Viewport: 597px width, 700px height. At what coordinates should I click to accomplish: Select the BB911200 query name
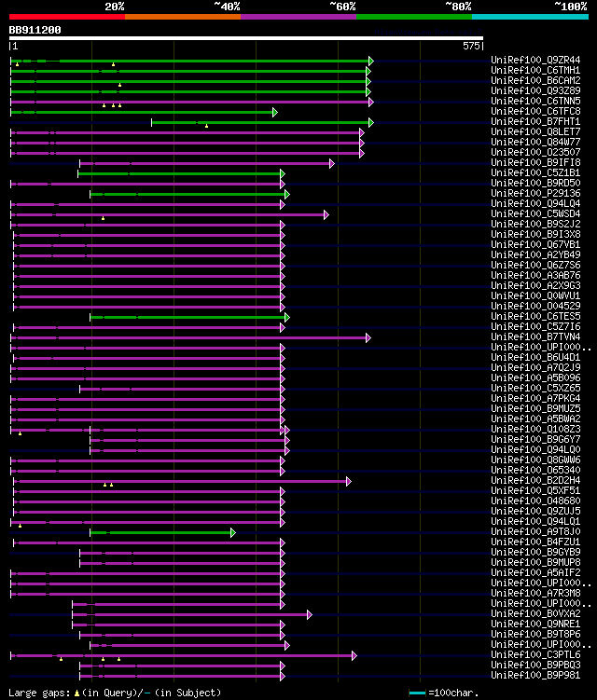pos(35,30)
